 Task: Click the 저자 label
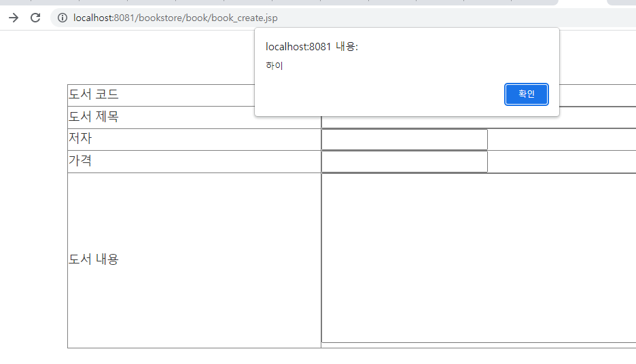(80, 139)
